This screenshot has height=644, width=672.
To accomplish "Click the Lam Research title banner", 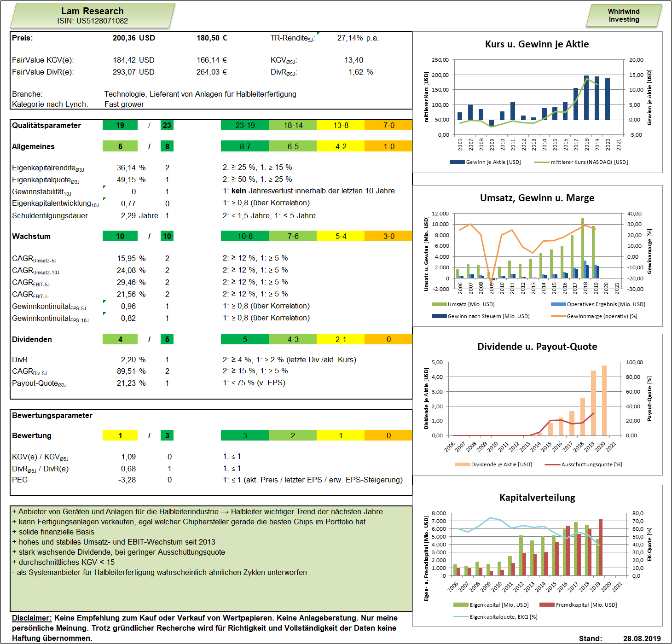I will tap(93, 16).
